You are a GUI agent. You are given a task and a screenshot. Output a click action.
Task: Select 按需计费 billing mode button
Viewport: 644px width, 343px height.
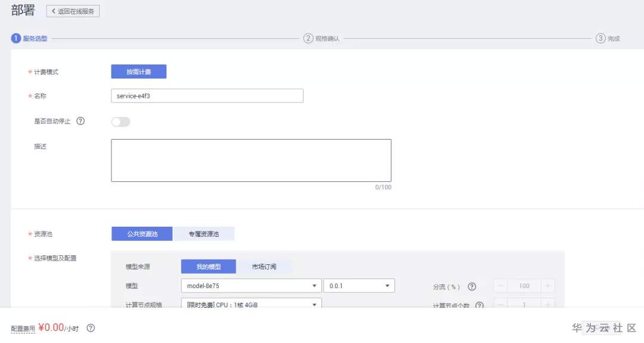[138, 72]
